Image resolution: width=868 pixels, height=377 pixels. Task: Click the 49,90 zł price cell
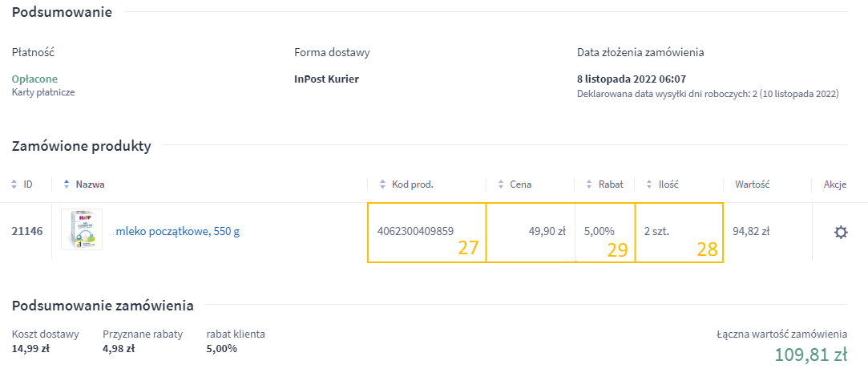547,232
